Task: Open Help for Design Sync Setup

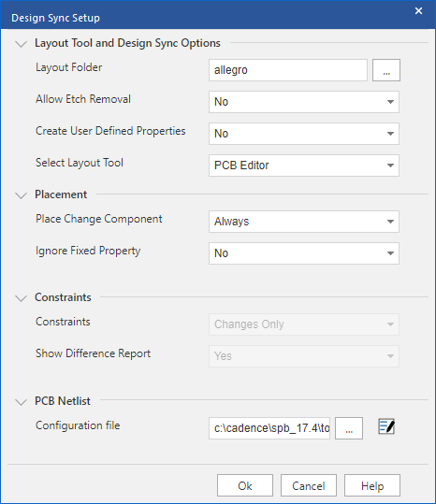Action: point(372,485)
